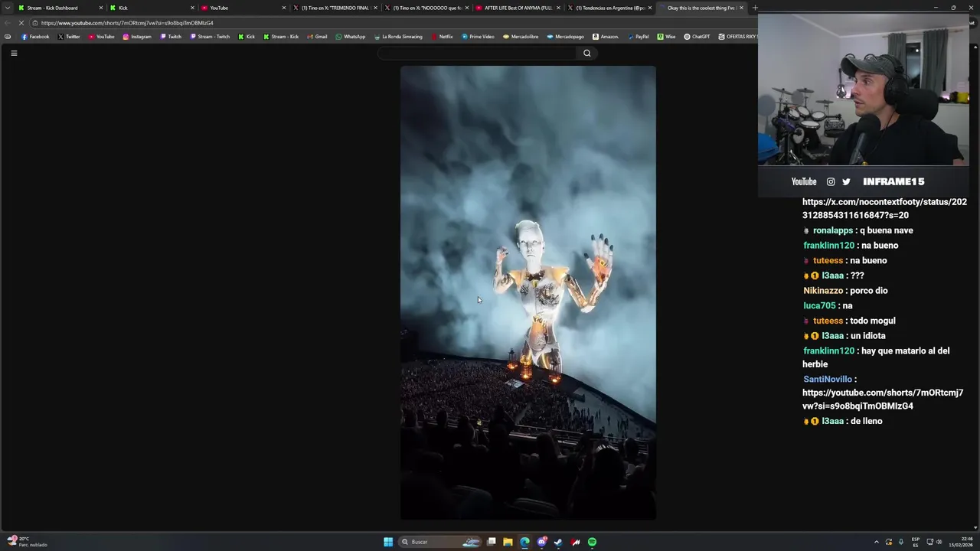Click username ronalapps in chat
The height and width of the screenshot is (551, 980).
[832, 230]
